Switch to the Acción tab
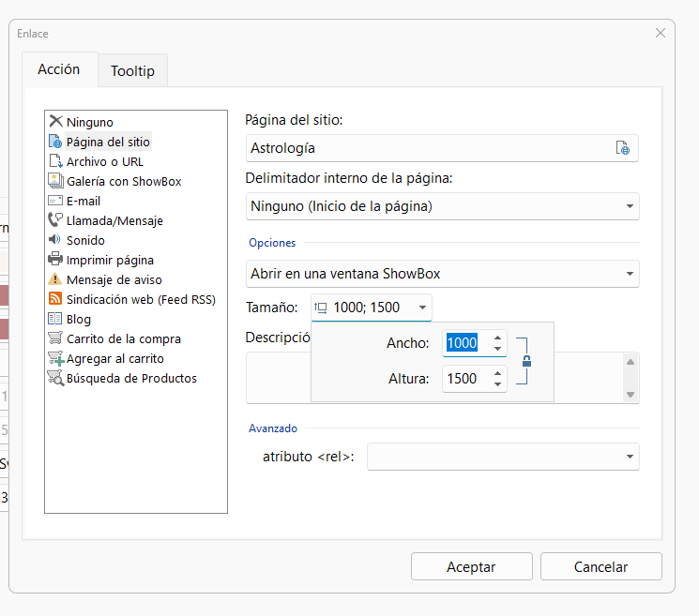This screenshot has width=699, height=616. pyautogui.click(x=59, y=69)
